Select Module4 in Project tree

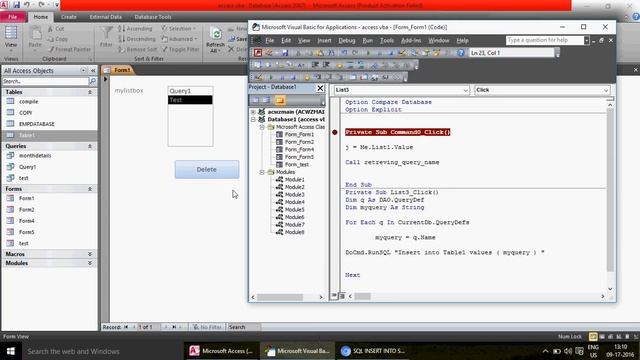294,202
